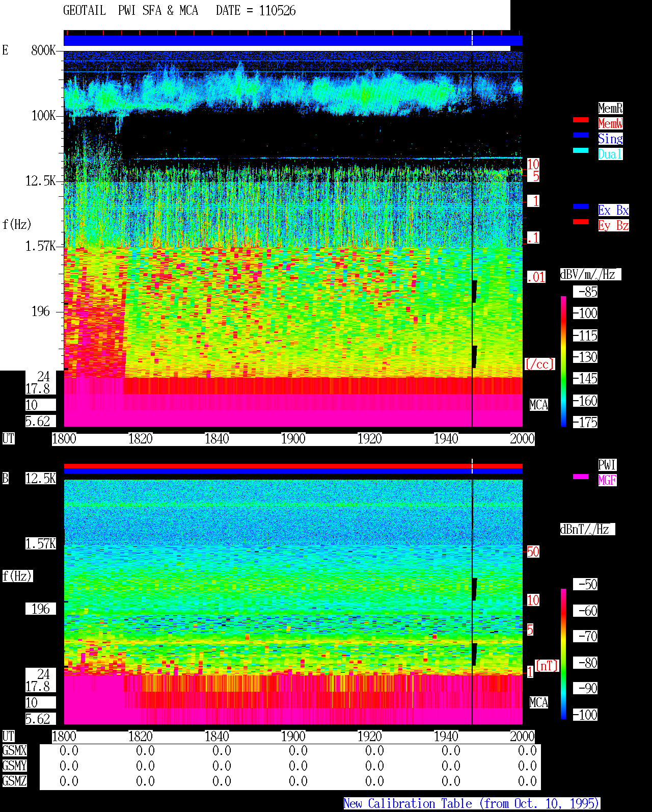Click the 'E' panel label
652x812 pixels.
[5, 50]
